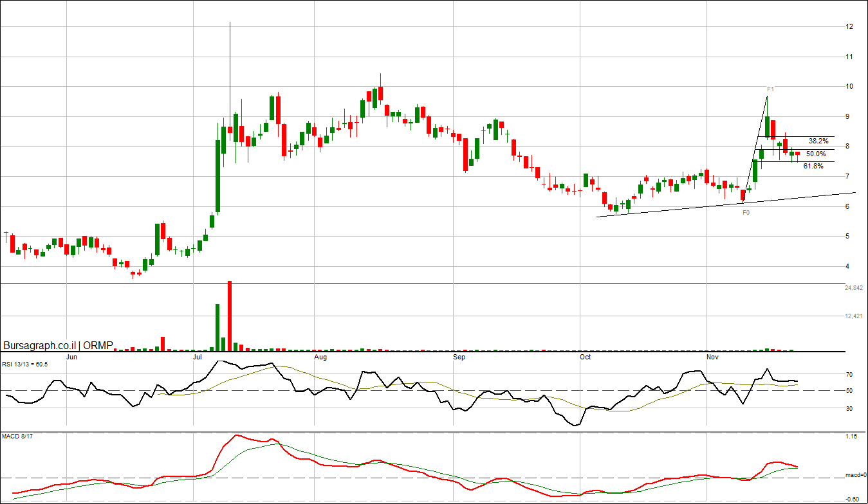Select the RSI 70 overbought level label

pos(849,375)
